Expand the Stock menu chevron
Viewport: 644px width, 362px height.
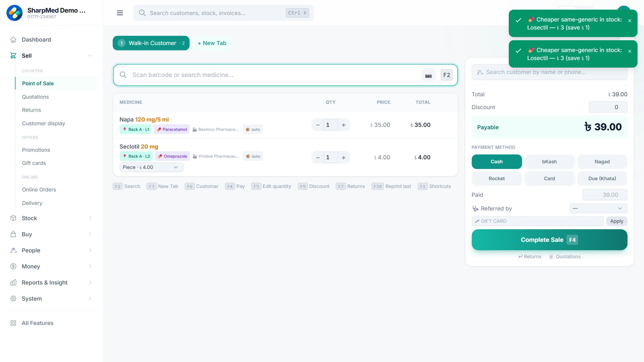coord(90,218)
